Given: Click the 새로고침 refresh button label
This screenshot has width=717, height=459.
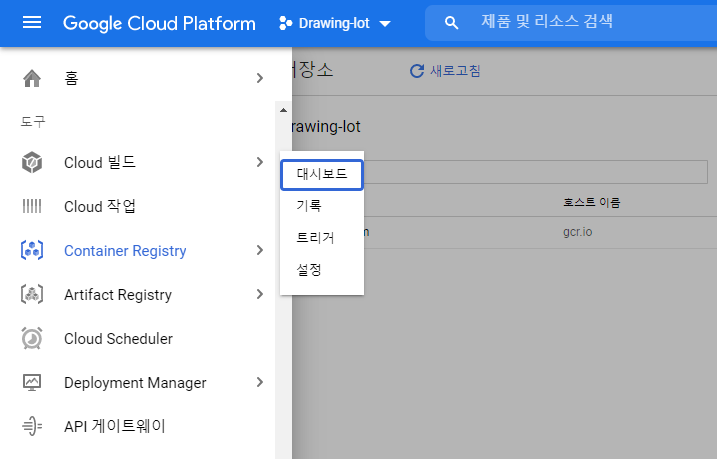Looking at the screenshot, I should point(455,71).
